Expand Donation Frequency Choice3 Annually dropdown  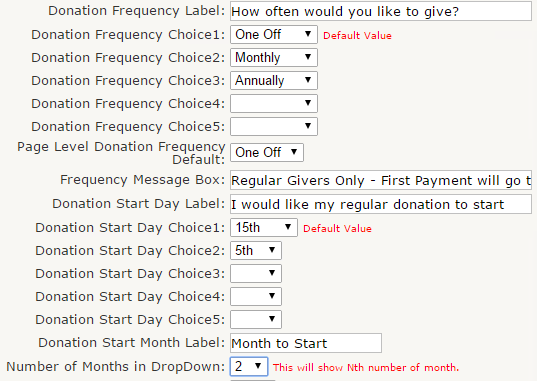[x=274, y=81]
